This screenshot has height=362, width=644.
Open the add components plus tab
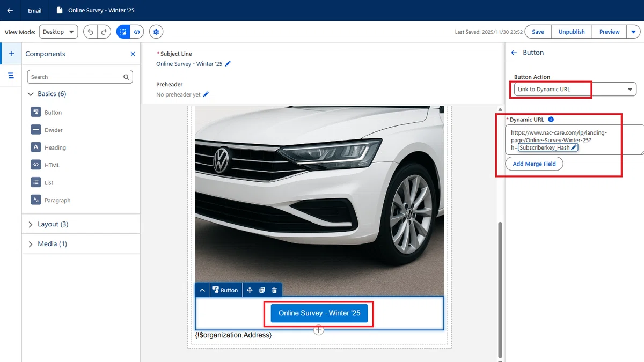tap(11, 54)
